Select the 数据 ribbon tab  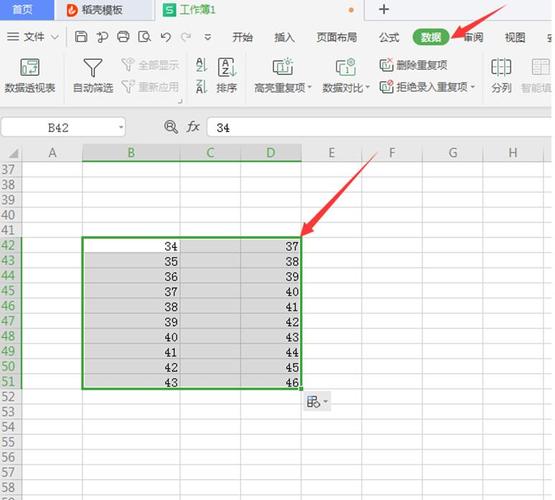coord(431,37)
